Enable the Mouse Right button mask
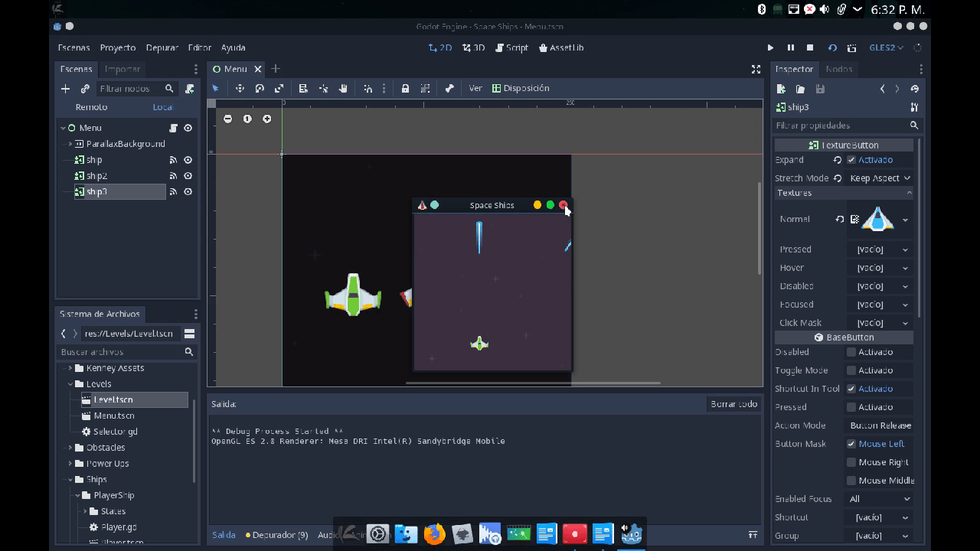The image size is (980, 551). click(851, 462)
